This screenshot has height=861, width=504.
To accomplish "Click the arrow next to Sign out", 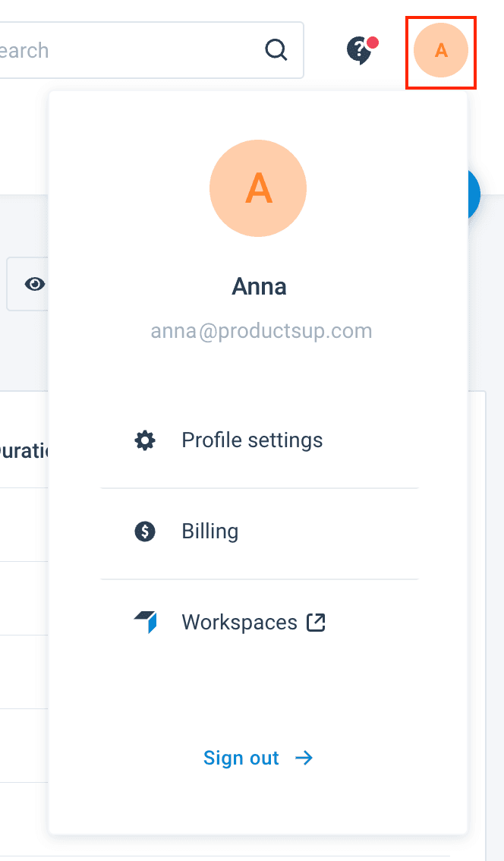I will pyautogui.click(x=304, y=758).
